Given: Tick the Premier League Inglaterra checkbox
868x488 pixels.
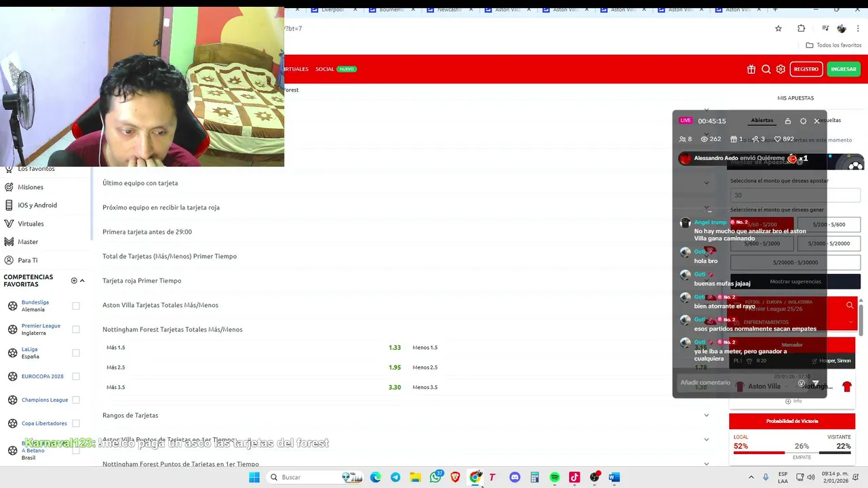Looking at the screenshot, I should point(76,329).
